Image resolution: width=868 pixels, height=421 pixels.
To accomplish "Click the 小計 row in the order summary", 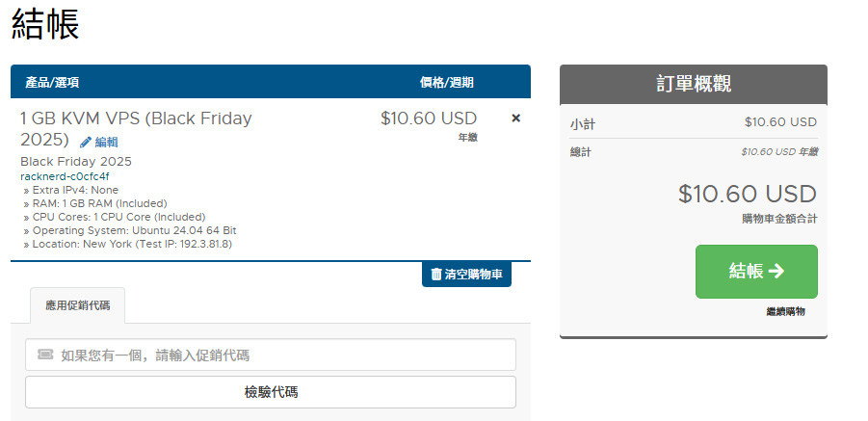I will (693, 122).
